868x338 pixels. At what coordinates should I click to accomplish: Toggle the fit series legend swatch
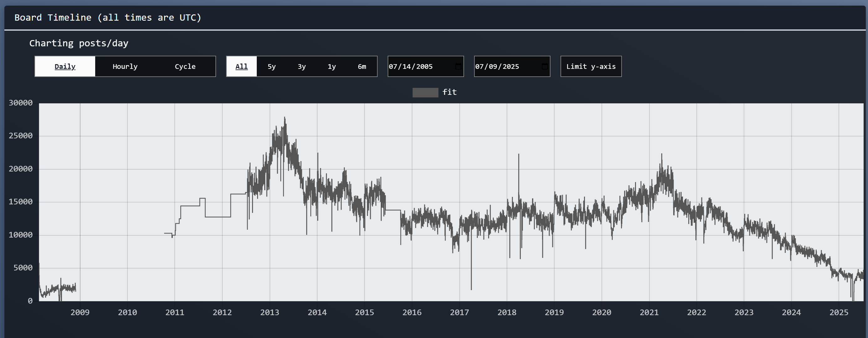click(x=425, y=93)
